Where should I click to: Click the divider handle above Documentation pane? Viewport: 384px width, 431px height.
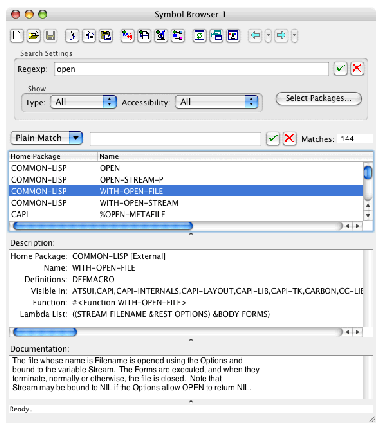point(191,340)
